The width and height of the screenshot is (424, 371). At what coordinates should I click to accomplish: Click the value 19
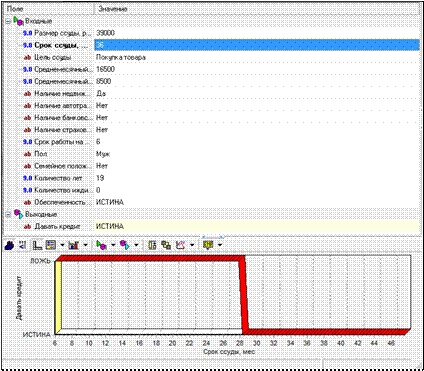point(100,178)
